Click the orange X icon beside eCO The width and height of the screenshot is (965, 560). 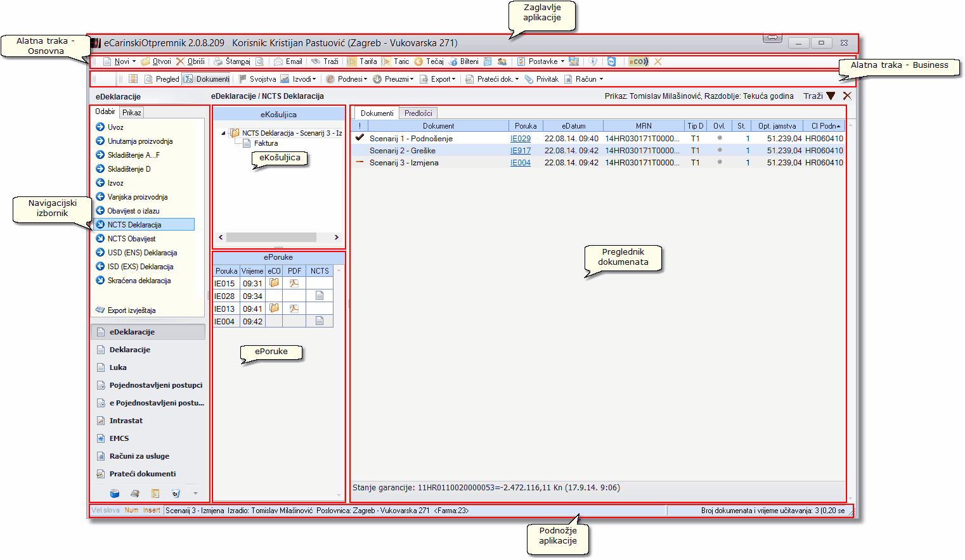(658, 61)
